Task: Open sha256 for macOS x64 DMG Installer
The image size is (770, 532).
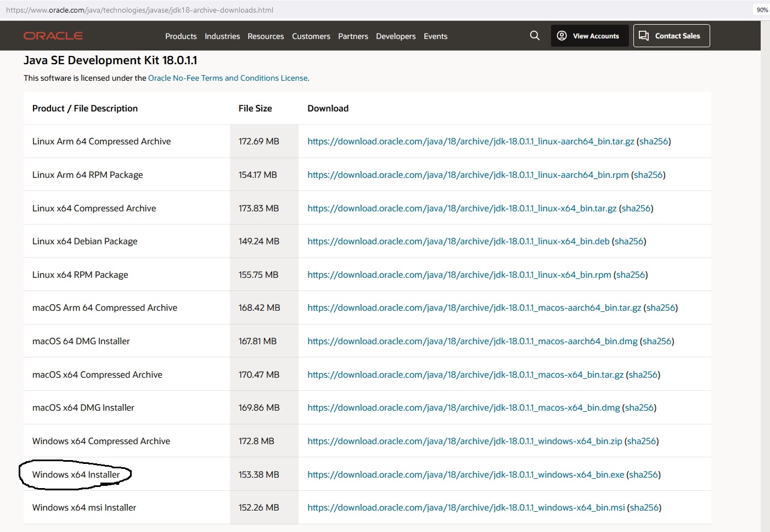Action: (x=639, y=408)
